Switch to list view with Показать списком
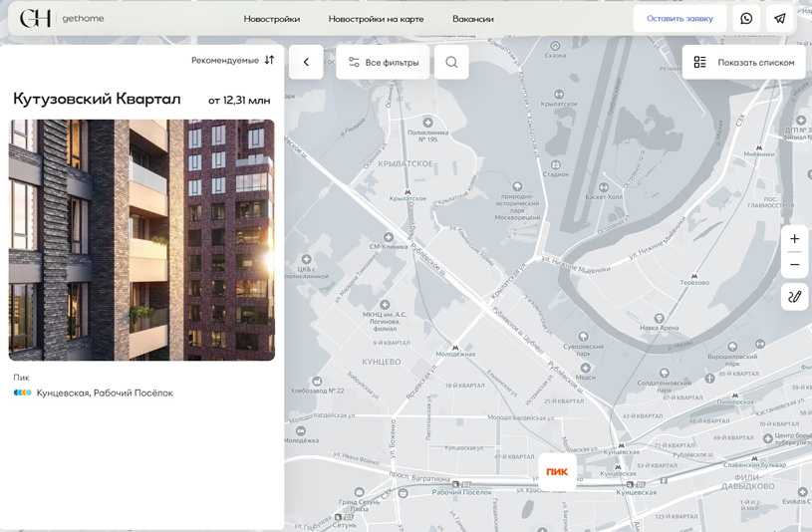The height and width of the screenshot is (532, 812). (744, 62)
